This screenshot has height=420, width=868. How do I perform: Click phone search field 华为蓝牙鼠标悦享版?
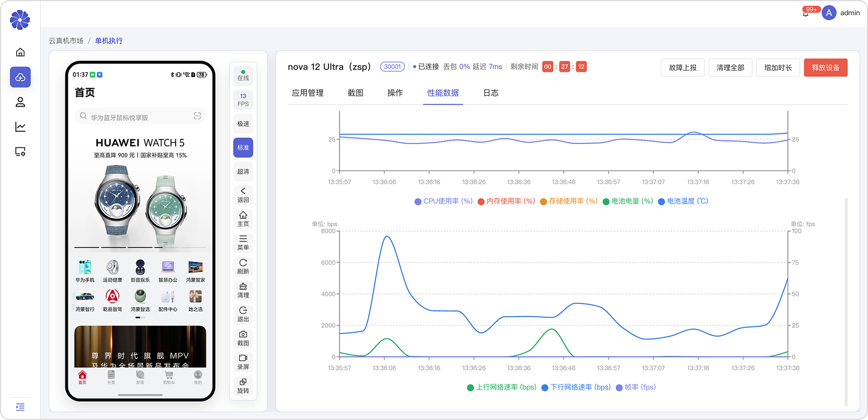140,116
